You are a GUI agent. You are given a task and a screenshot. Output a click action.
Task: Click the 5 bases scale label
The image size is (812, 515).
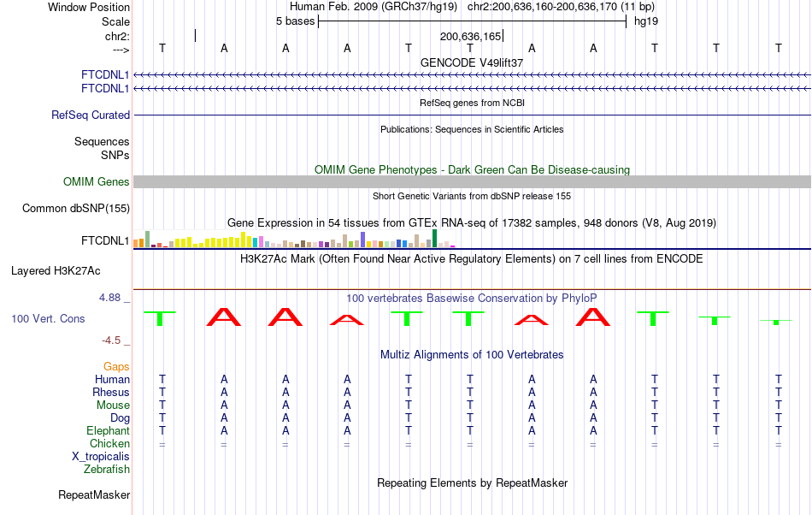[x=295, y=21]
